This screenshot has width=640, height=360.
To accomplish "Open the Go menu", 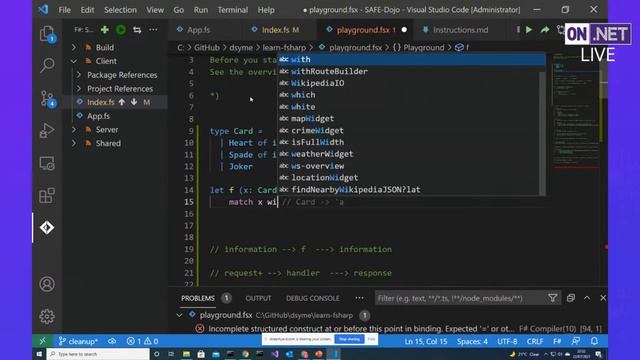I will [178, 10].
